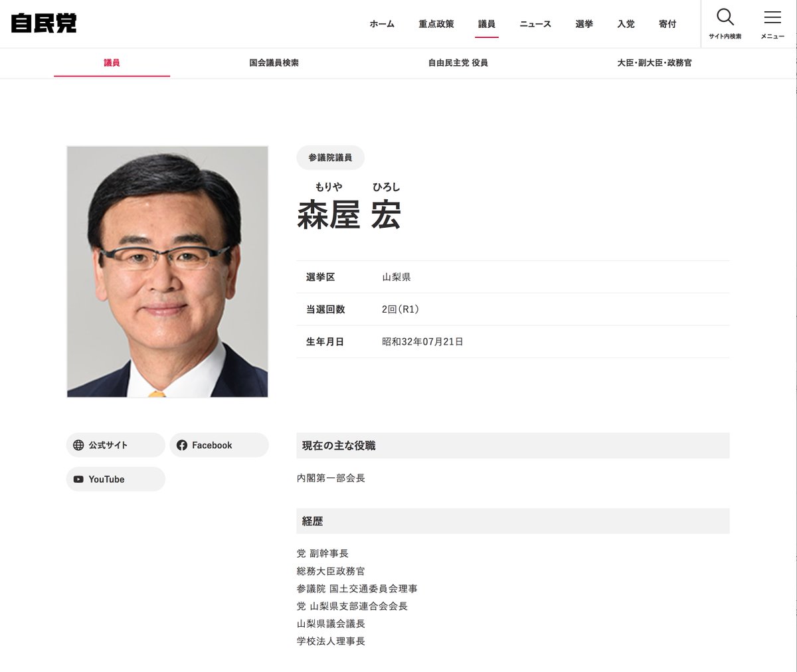The width and height of the screenshot is (797, 672).
Task: Click the member portrait photo
Action: (x=167, y=272)
